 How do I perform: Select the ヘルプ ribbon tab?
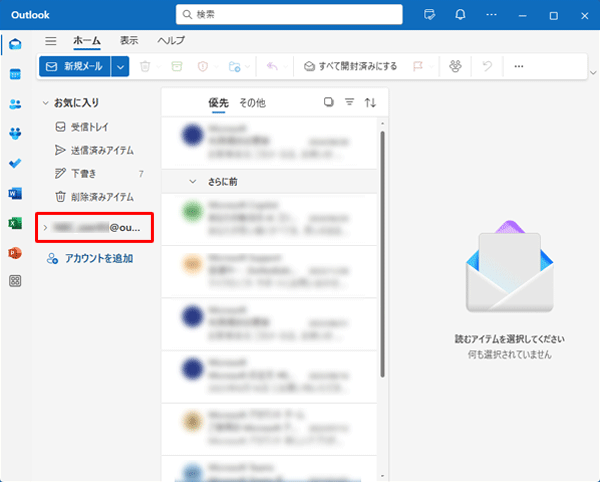(x=171, y=41)
